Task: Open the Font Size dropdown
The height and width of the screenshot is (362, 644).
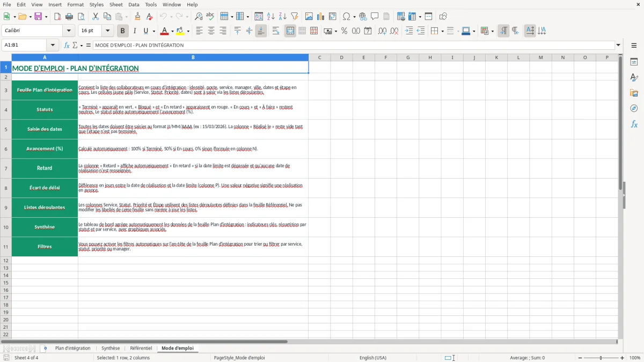Action: [x=108, y=31]
